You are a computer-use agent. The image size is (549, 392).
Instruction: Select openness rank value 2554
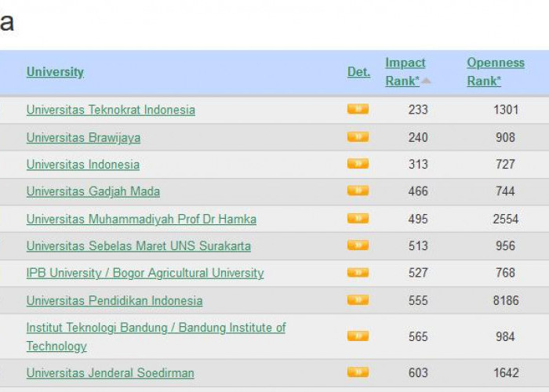click(x=506, y=219)
